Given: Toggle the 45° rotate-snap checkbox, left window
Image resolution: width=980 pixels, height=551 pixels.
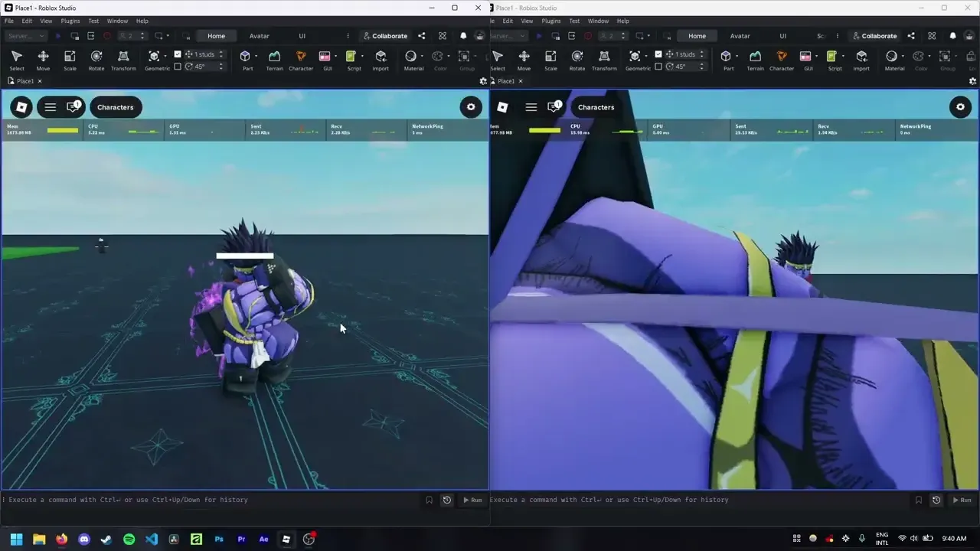Looking at the screenshot, I should click(x=178, y=67).
